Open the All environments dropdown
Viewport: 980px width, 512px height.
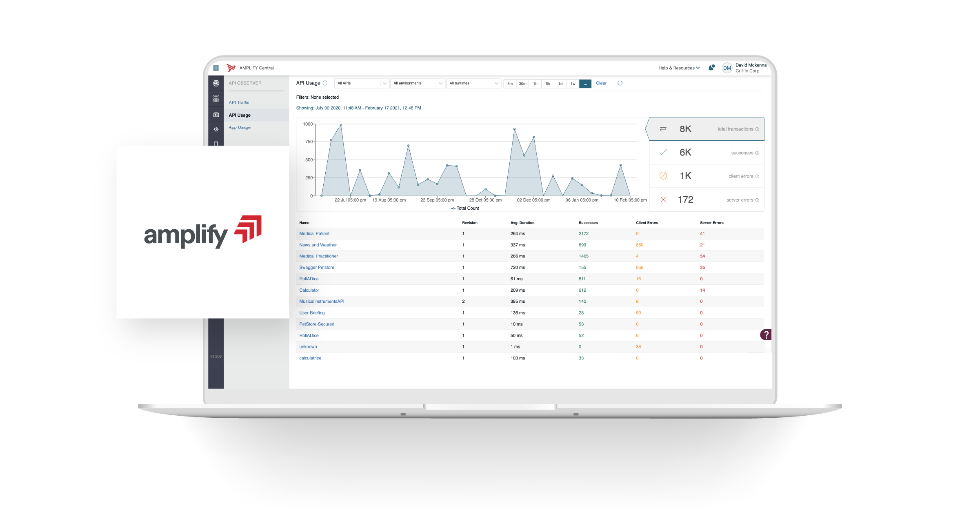click(417, 83)
